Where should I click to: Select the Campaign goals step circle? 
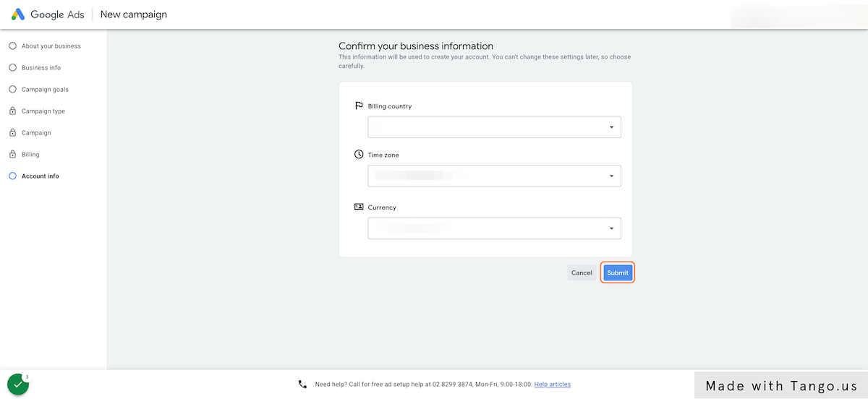pyautogui.click(x=12, y=90)
